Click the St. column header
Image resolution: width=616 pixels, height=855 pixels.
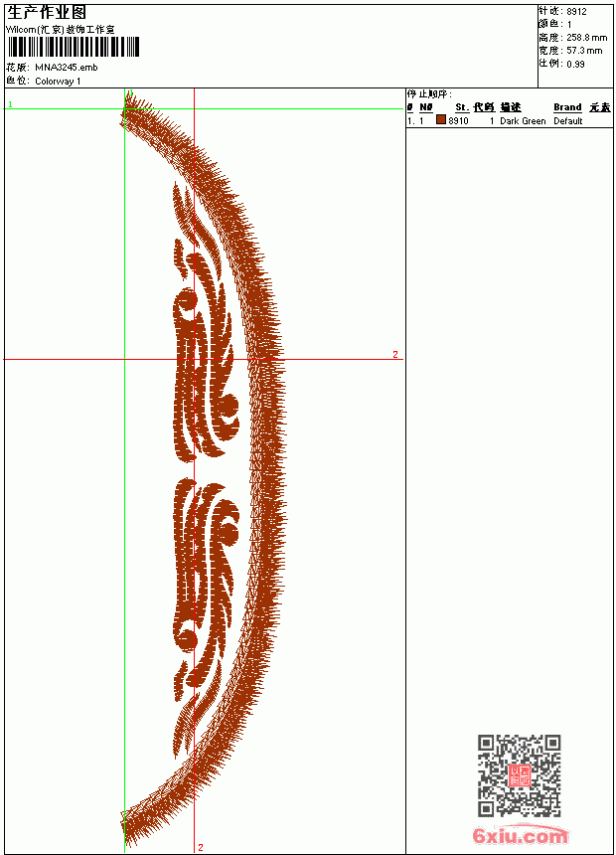(x=462, y=107)
